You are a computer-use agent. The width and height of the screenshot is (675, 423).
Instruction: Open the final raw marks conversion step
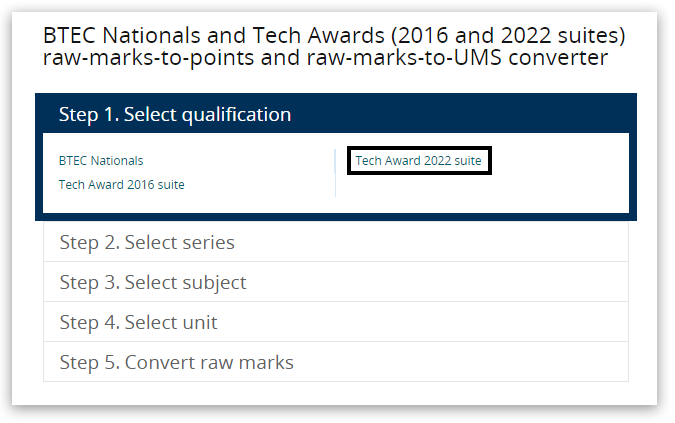(x=176, y=362)
